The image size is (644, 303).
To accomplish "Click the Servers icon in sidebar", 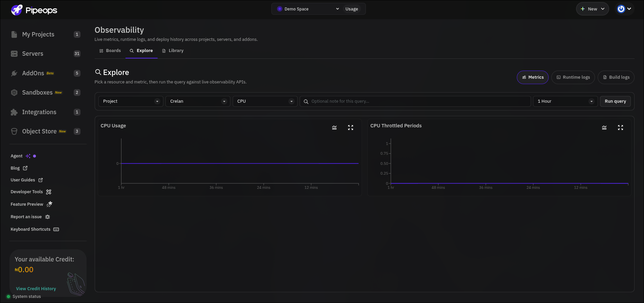I will pyautogui.click(x=14, y=54).
